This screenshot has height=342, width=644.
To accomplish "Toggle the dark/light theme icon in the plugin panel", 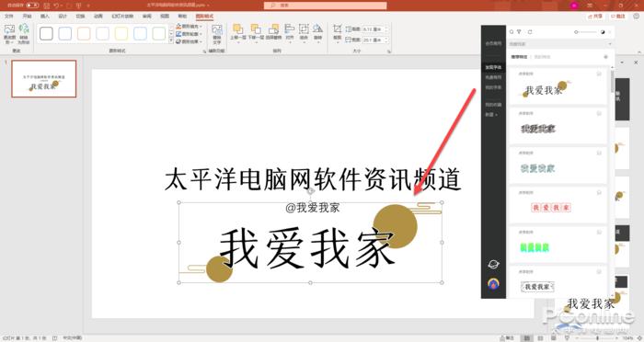I will [x=603, y=31].
